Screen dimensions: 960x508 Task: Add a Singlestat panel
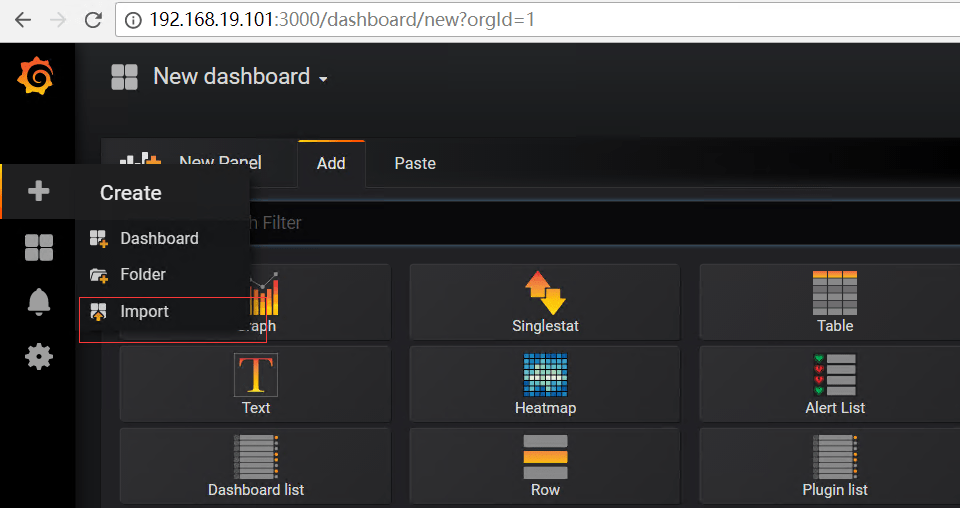point(545,302)
